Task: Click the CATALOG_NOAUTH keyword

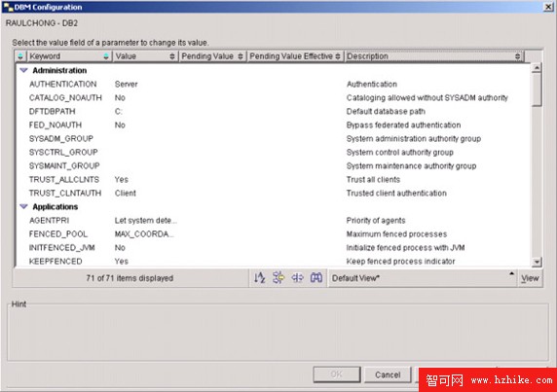Action: pyautogui.click(x=65, y=98)
